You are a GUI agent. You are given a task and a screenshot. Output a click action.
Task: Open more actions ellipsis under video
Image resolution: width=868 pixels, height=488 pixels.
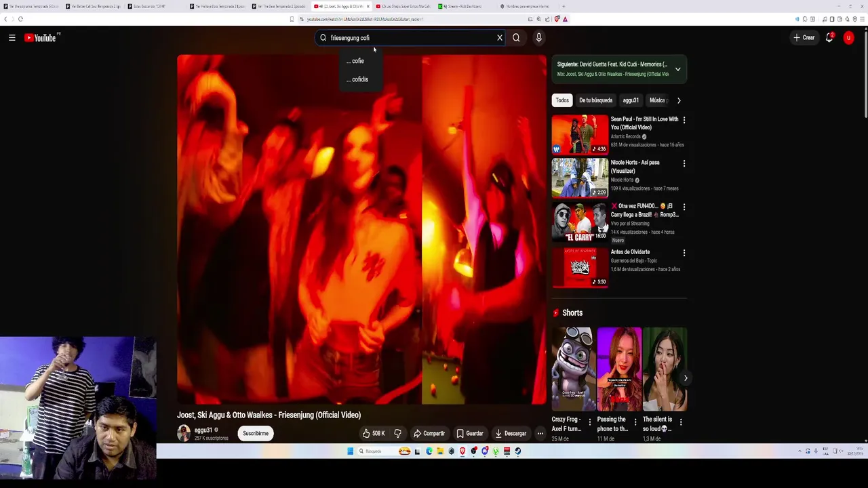click(x=540, y=434)
